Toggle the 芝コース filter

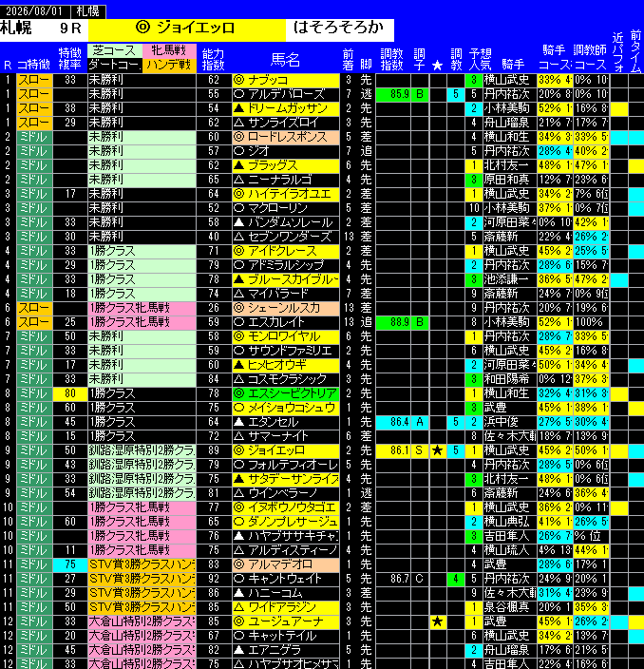click(114, 50)
